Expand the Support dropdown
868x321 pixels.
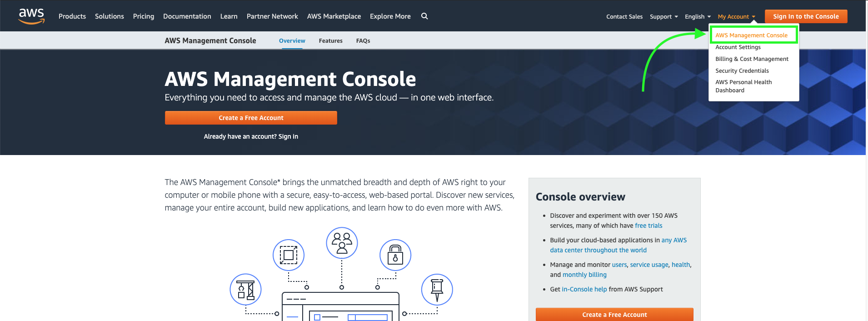664,17
